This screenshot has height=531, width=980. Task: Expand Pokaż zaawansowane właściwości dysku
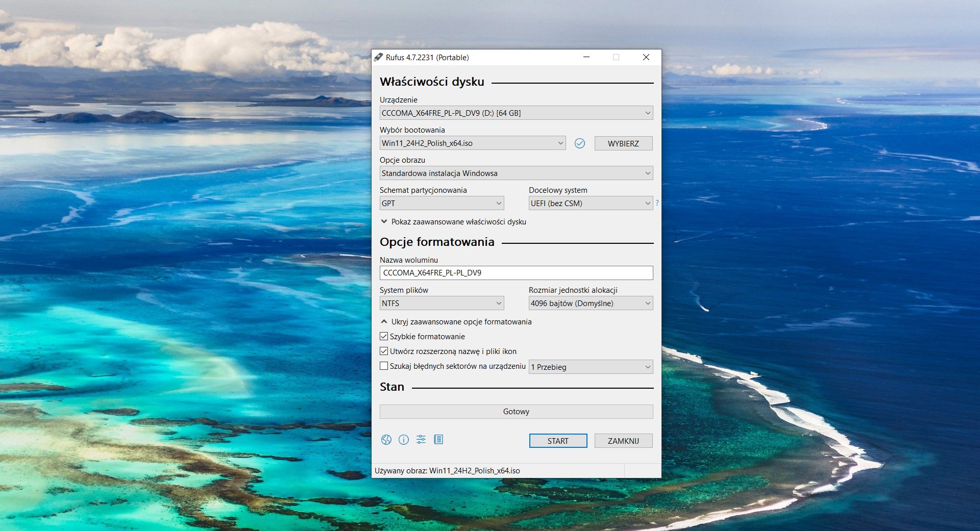[x=453, y=222]
